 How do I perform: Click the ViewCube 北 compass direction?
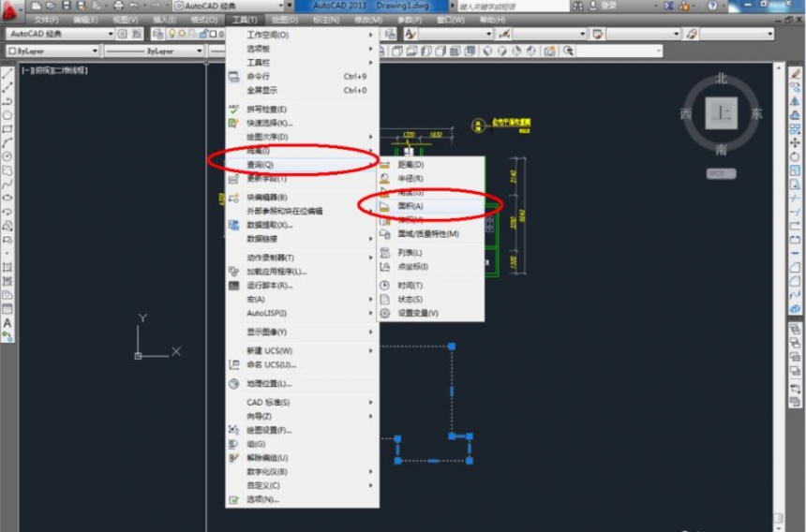click(x=722, y=79)
